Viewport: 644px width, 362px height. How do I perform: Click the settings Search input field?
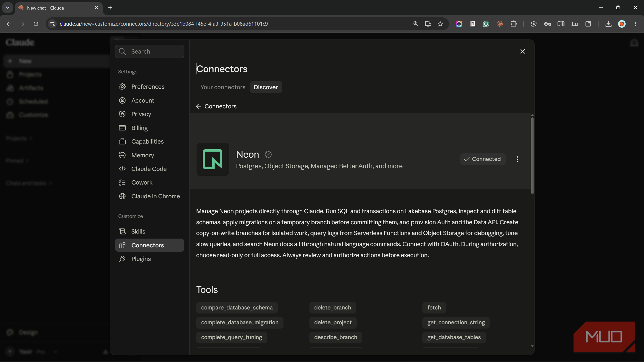pos(150,51)
